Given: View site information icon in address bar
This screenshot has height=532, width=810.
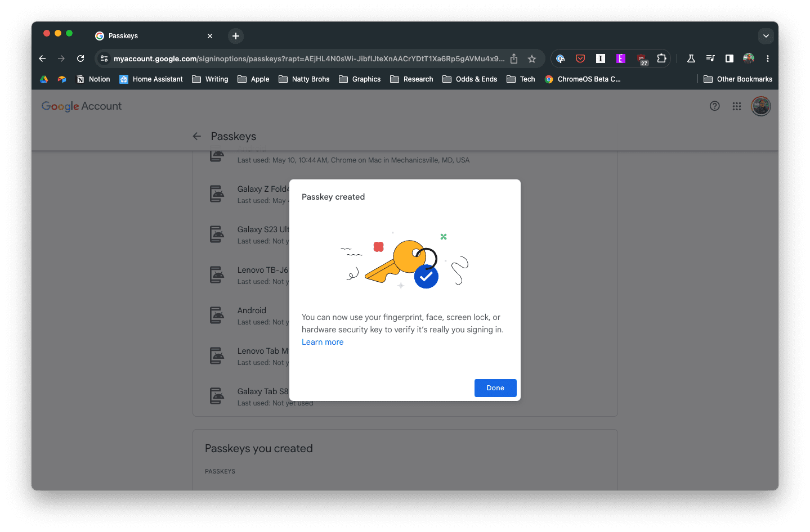Looking at the screenshot, I should [104, 58].
